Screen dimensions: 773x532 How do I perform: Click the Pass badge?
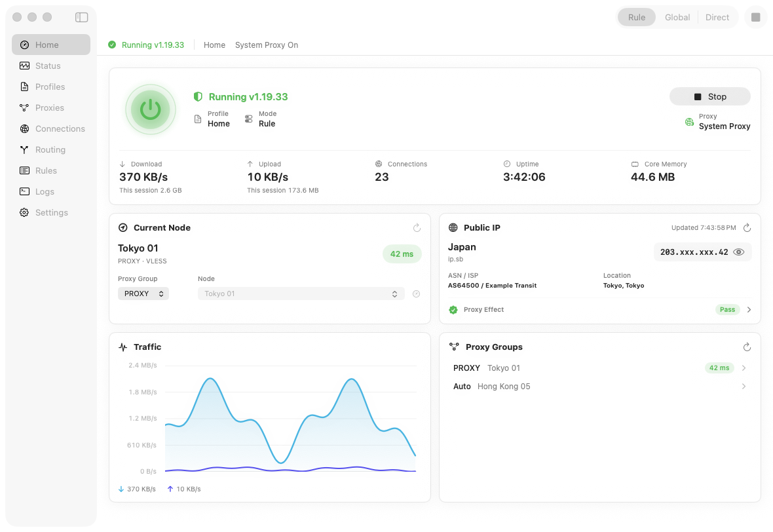pos(727,310)
